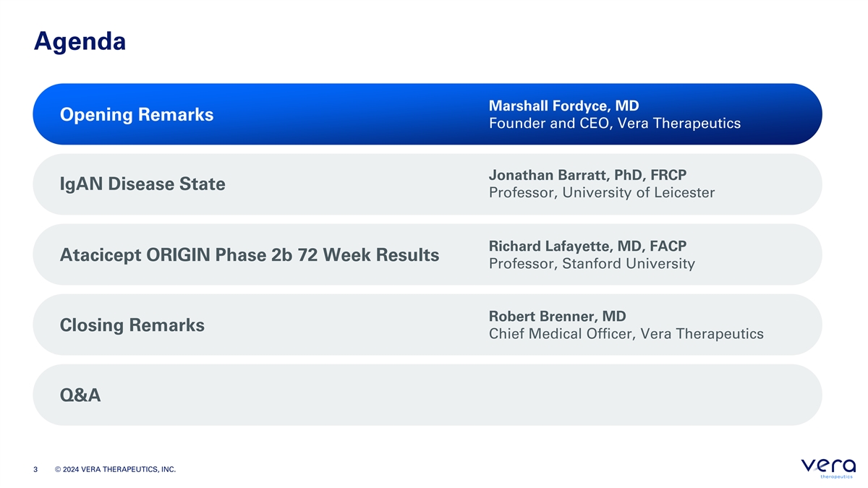Viewport: 868px width, 488px height.
Task: Click the empty area of the Q&A bar
Action: (463, 395)
